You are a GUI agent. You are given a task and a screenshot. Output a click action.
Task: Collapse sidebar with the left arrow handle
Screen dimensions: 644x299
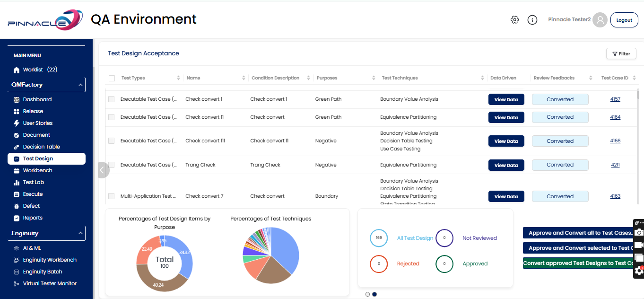[x=103, y=170]
